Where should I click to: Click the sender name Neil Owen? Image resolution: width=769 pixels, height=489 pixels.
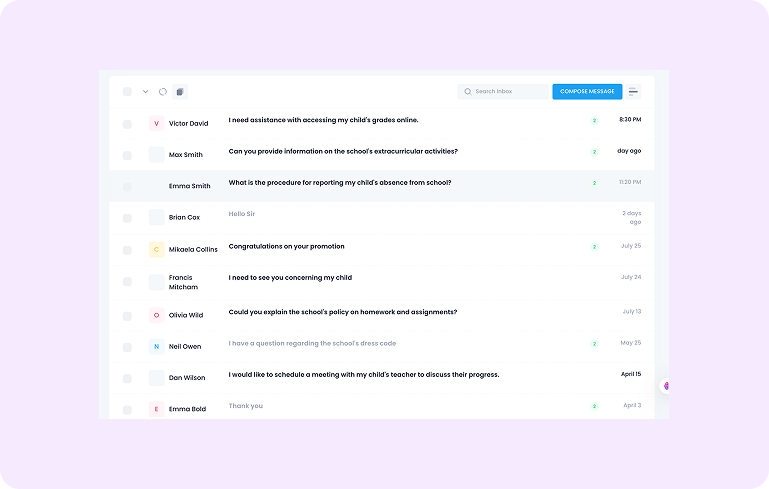(185, 347)
